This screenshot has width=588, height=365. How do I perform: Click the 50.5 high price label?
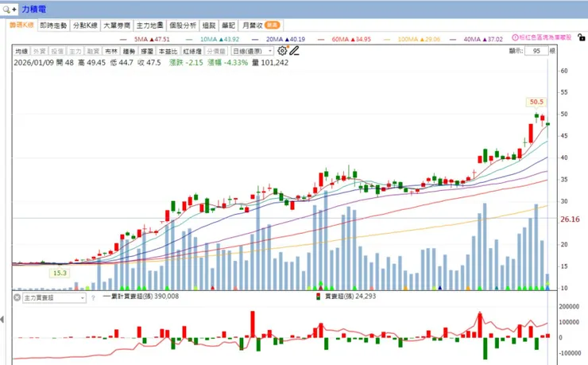coord(536,102)
